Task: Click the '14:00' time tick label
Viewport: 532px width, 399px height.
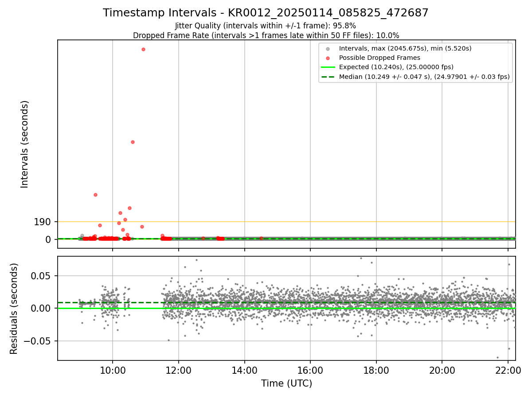Action: 245,371
